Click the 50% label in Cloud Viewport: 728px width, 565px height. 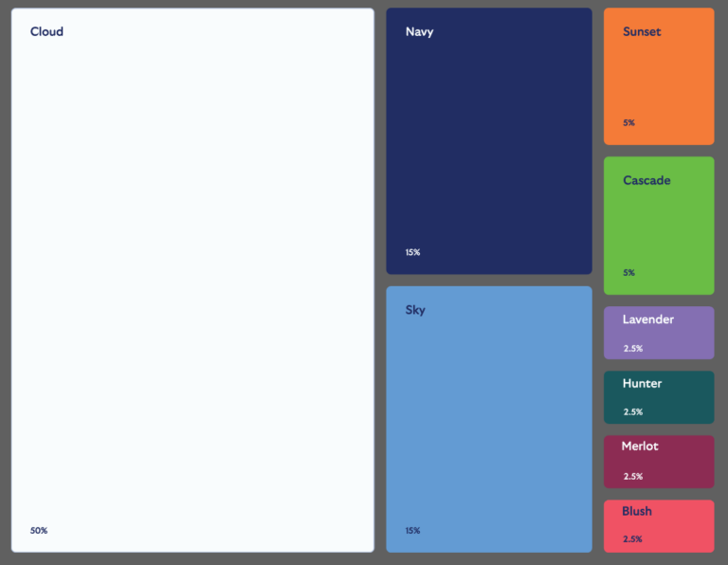39,531
